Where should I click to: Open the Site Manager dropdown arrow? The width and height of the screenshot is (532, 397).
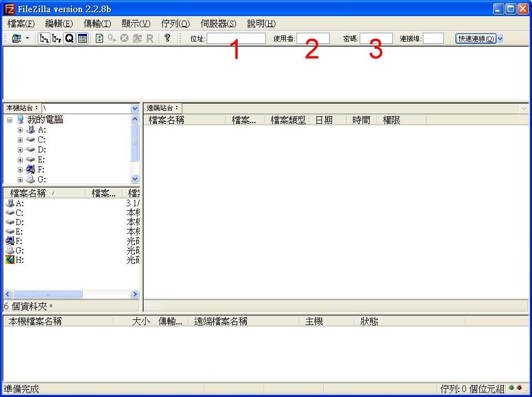coord(28,38)
